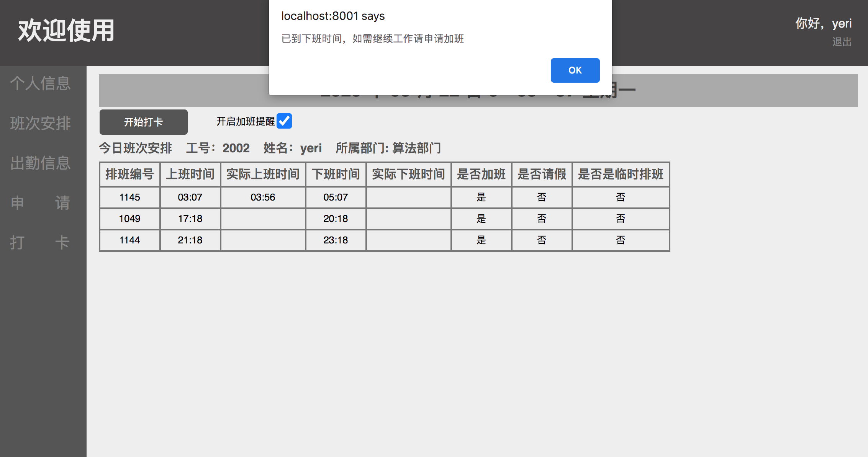Viewport: 868px width, 457px height.
Task: Click the 03:56 actual clock-in time cell
Action: coord(262,197)
